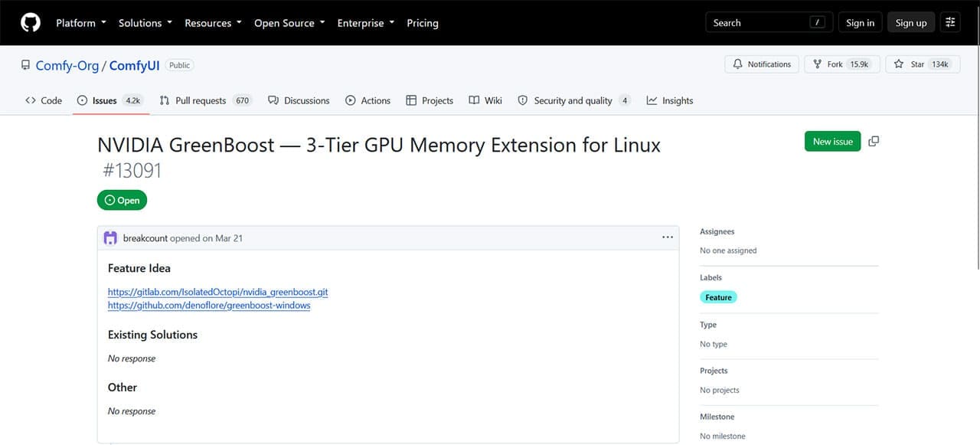This screenshot has width=980, height=445.
Task: Expand the Open Source menu
Action: pyautogui.click(x=289, y=23)
